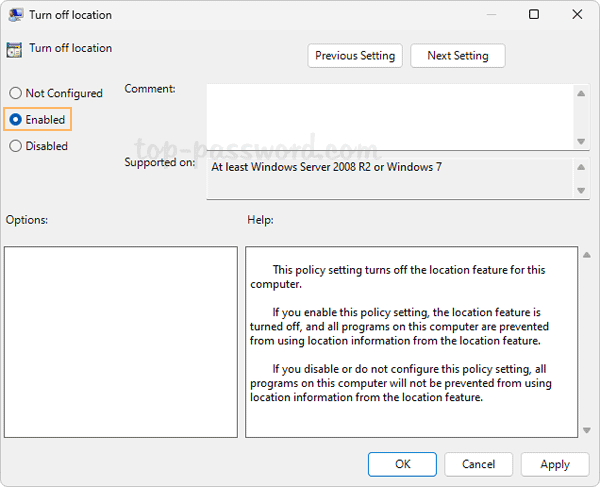
Task: Select the Not Configured radio button
Action: [x=16, y=93]
